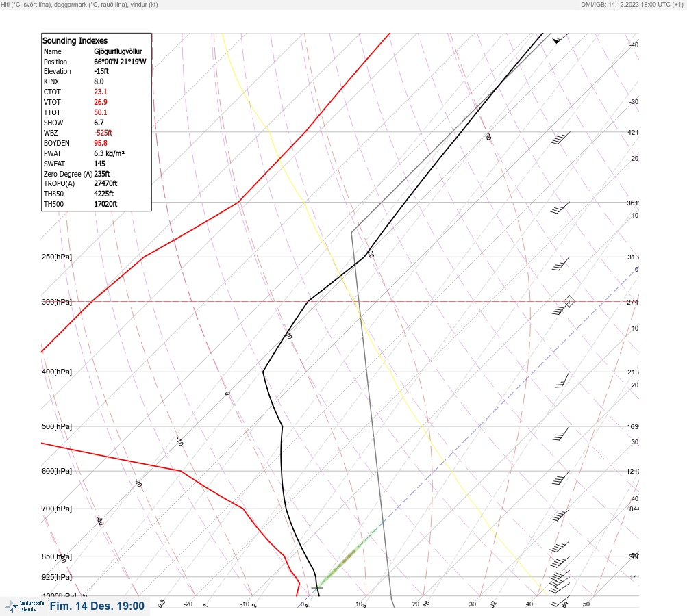Click the PWAT value '6.3 kg/m²'
Image resolution: width=687 pixels, height=616 pixels.
tap(109, 153)
